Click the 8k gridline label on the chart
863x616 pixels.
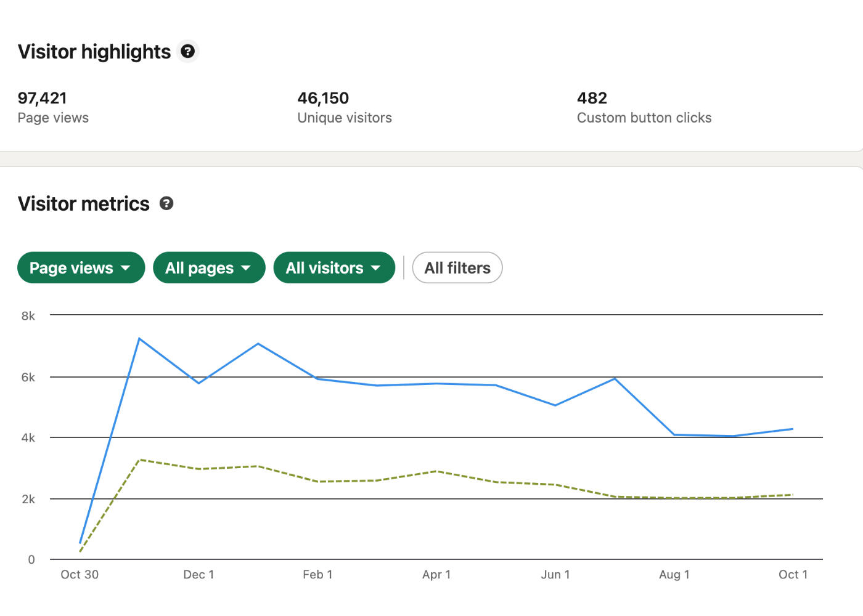28,316
